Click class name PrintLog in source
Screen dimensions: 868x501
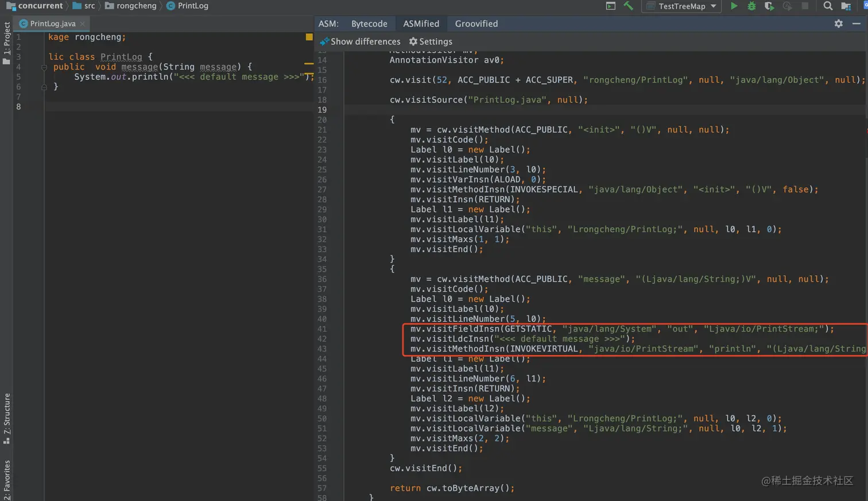(121, 57)
